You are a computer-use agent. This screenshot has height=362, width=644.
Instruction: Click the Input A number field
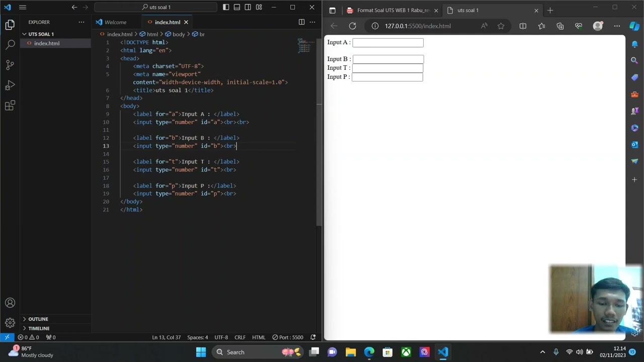point(388,43)
